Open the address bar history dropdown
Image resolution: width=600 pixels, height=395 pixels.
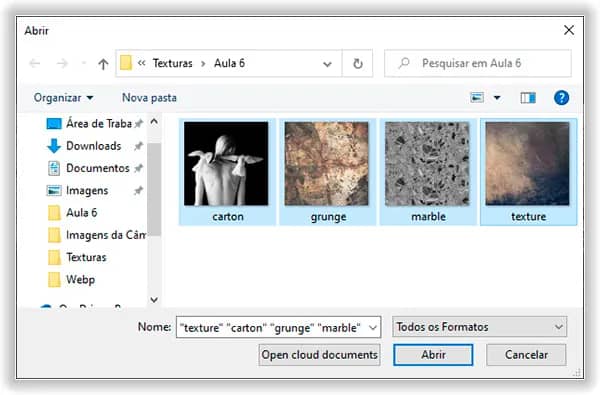[327, 64]
